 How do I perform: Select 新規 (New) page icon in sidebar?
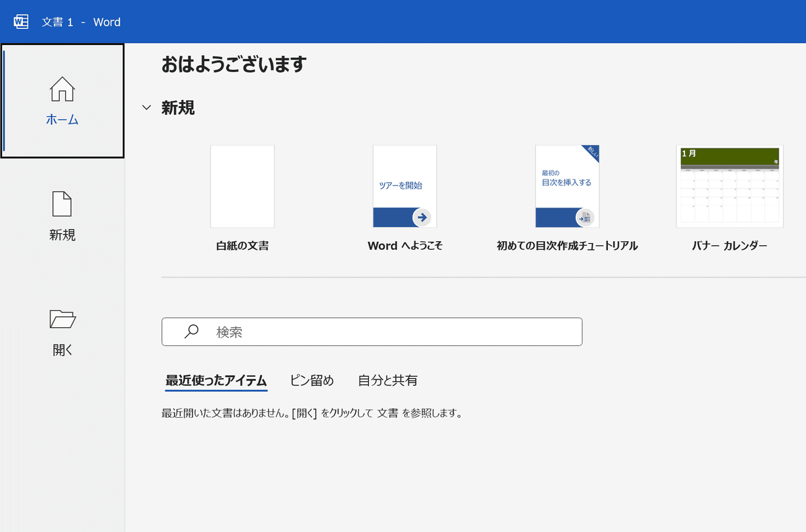[x=62, y=204]
